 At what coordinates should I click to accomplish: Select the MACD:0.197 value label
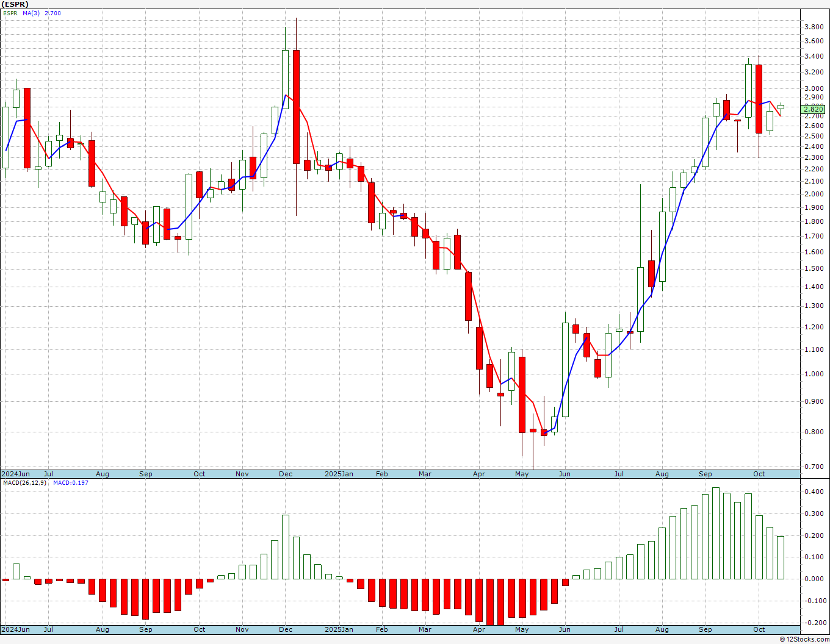(70, 482)
